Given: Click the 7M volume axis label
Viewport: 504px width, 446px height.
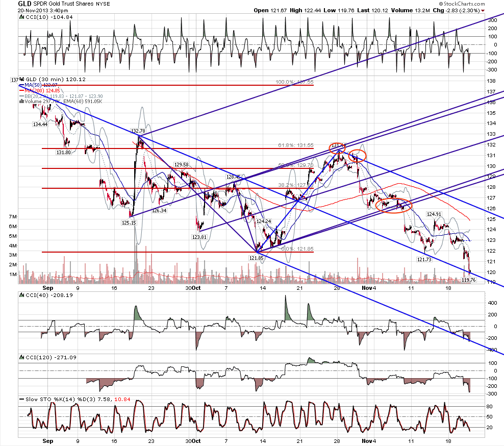Looking at the screenshot, I should pyautogui.click(x=13, y=217).
